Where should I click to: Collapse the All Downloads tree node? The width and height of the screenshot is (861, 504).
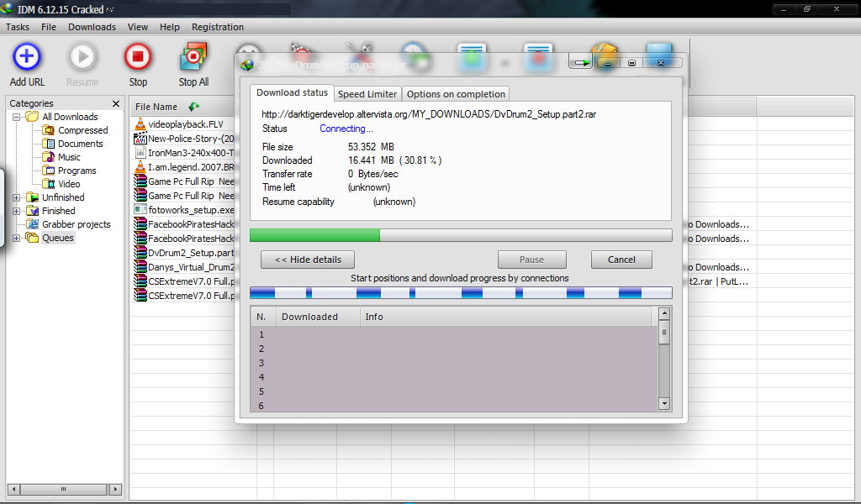17,117
